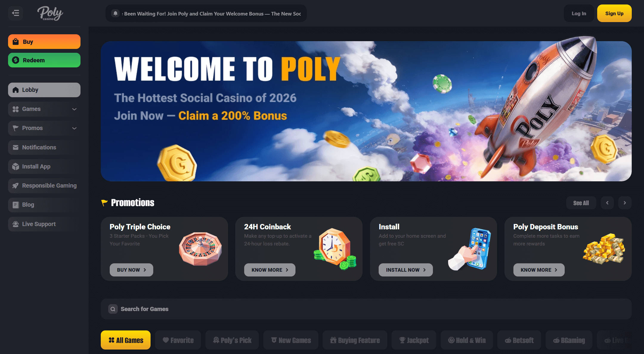Click the Poly casino logo
This screenshot has height=354, width=644.
pyautogui.click(x=50, y=13)
